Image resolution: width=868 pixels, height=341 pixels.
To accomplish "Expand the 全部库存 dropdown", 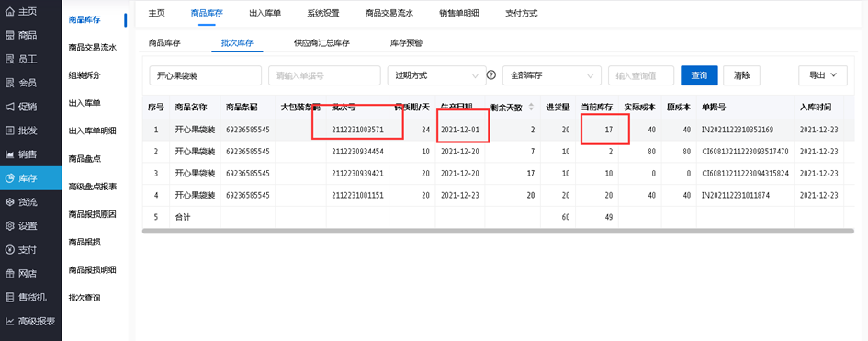I will click(552, 75).
